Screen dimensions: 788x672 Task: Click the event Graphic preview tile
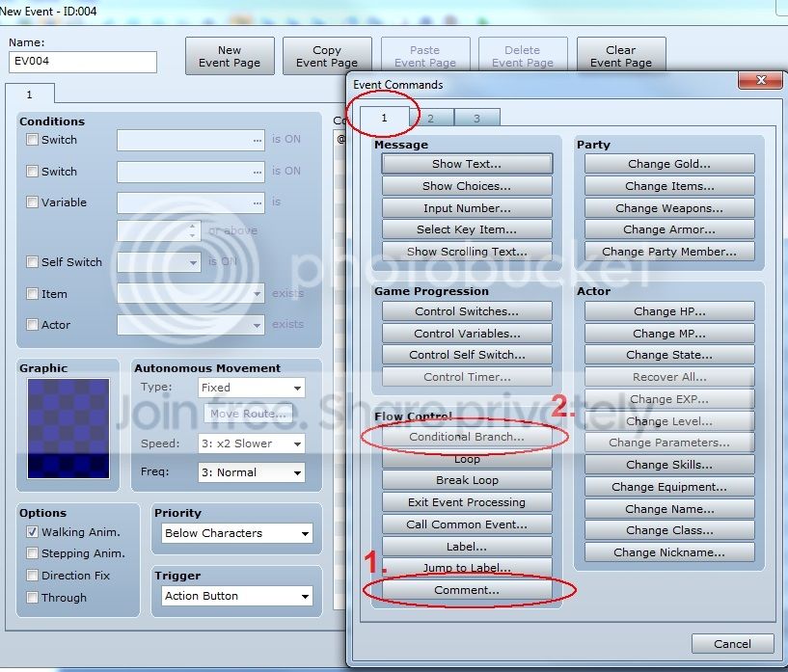[x=68, y=428]
